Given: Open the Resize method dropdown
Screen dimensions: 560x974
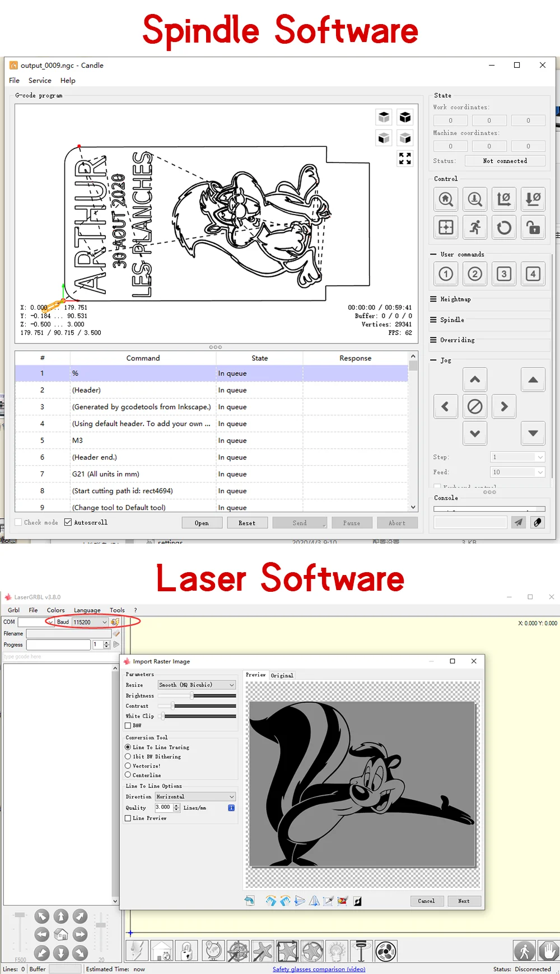Looking at the screenshot, I should click(x=197, y=685).
